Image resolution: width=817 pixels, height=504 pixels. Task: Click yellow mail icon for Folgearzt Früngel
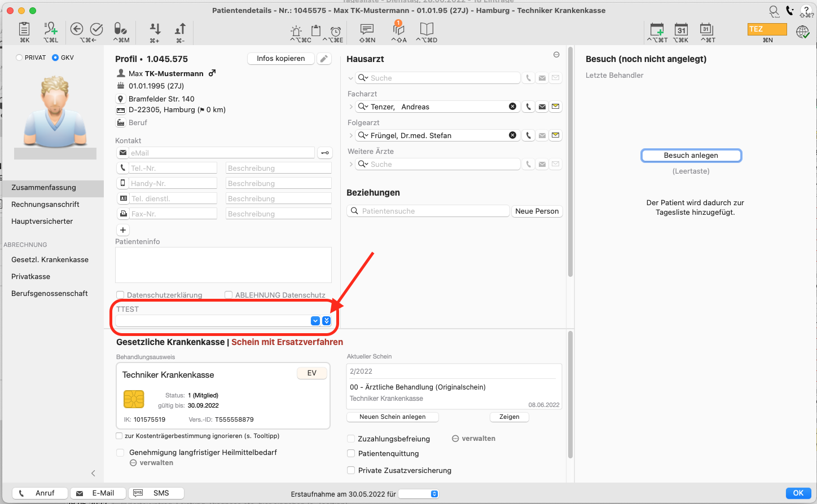556,135
